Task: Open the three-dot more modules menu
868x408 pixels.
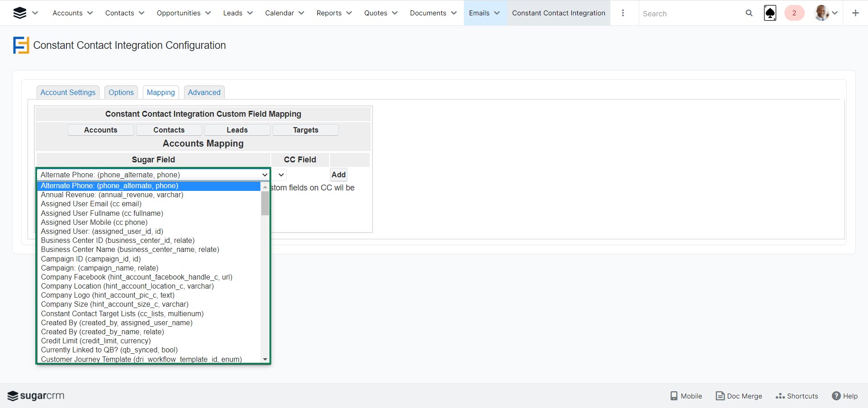Action: [623, 13]
